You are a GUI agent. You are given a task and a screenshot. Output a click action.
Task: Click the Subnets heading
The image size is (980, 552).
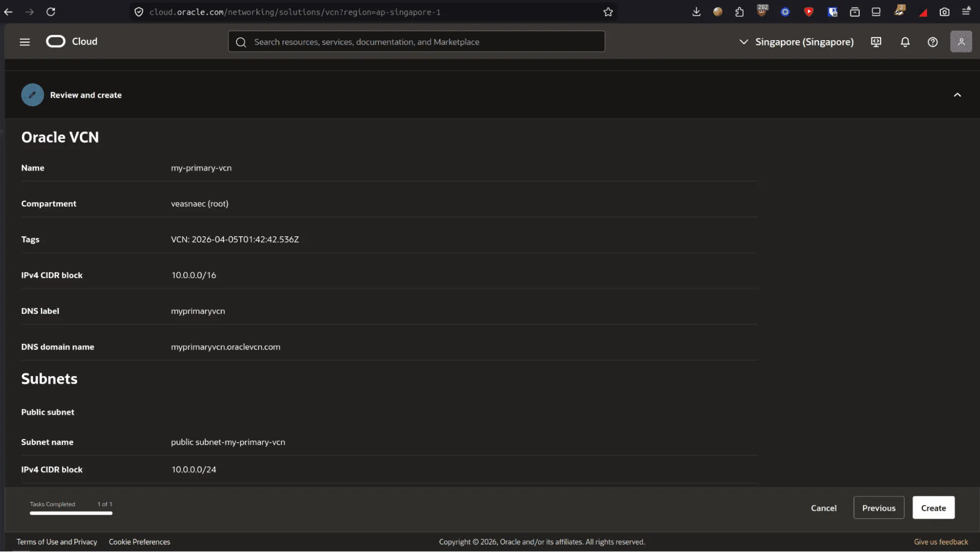tap(49, 379)
